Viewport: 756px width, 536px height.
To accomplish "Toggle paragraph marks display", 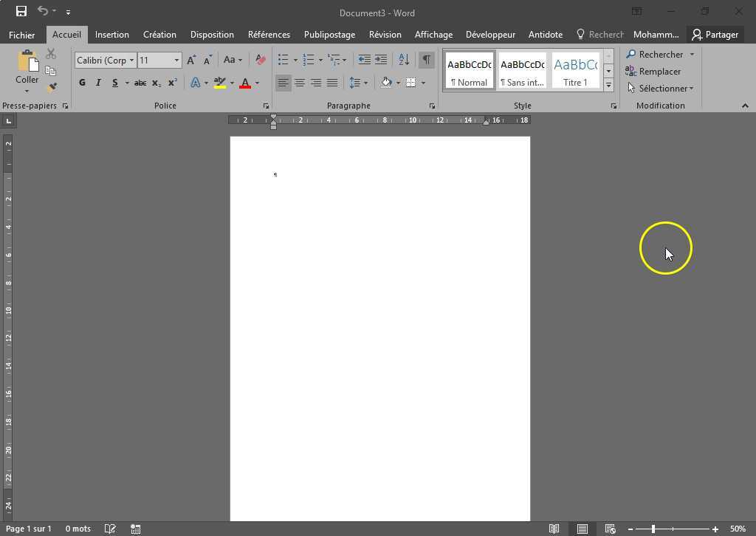I will point(426,60).
